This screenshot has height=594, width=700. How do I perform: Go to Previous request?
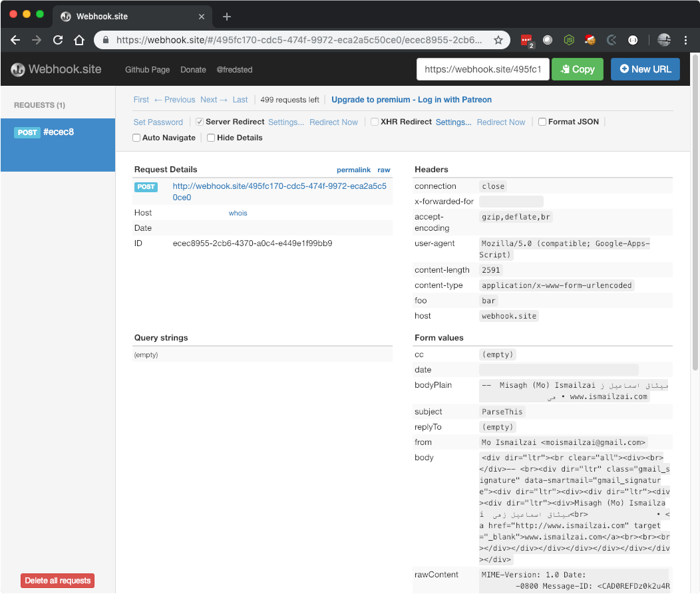point(174,100)
